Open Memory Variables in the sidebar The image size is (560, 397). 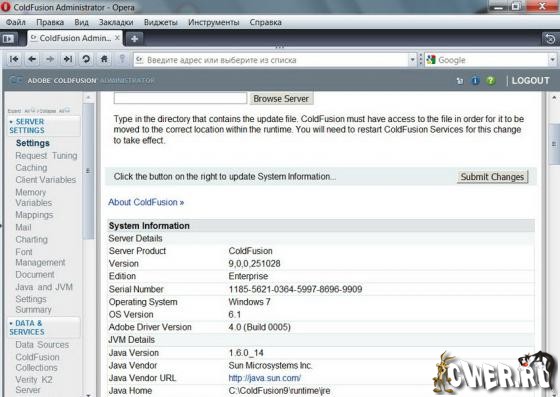[x=34, y=197]
